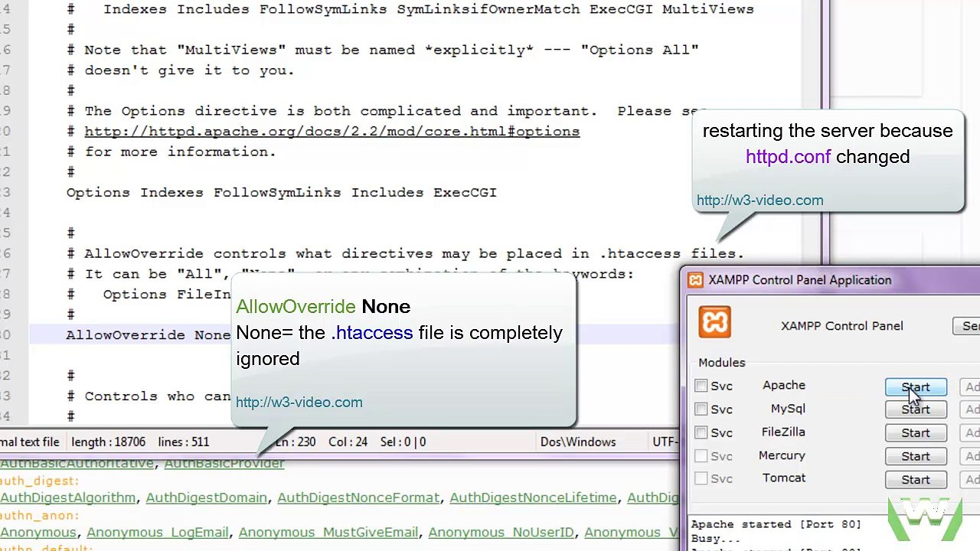Enable Svc checkbox for FileZilla
This screenshot has height=551, width=980.
[x=701, y=432]
